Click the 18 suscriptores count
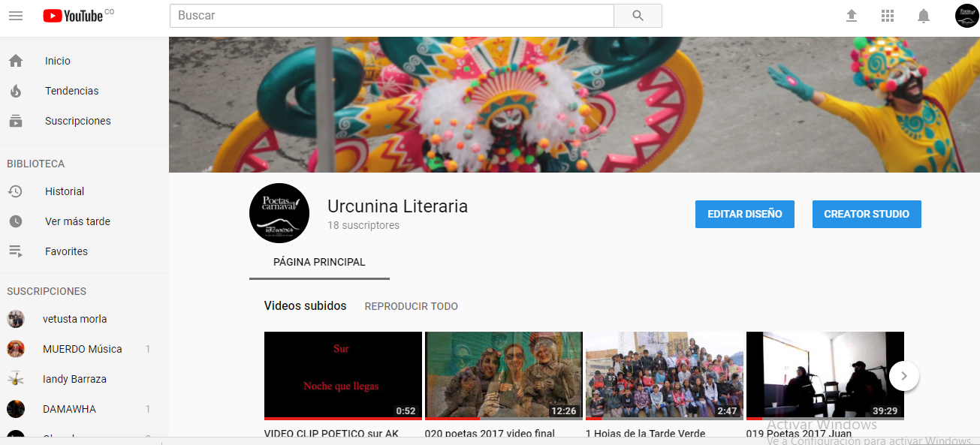Image resolution: width=980 pixels, height=445 pixels. [x=363, y=225]
